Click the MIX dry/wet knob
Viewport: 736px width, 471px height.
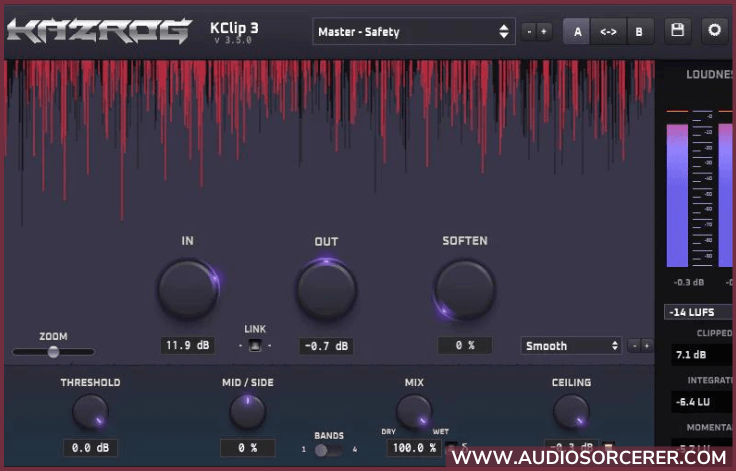point(414,412)
